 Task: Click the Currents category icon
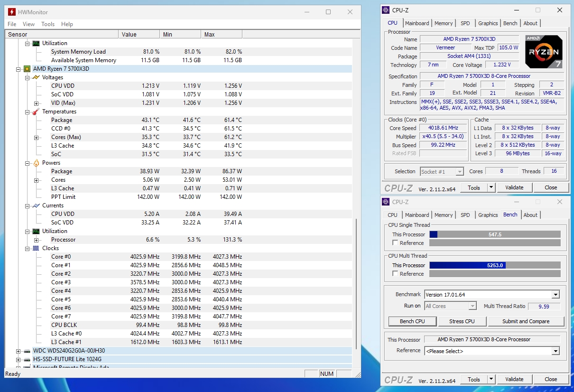click(x=36, y=205)
